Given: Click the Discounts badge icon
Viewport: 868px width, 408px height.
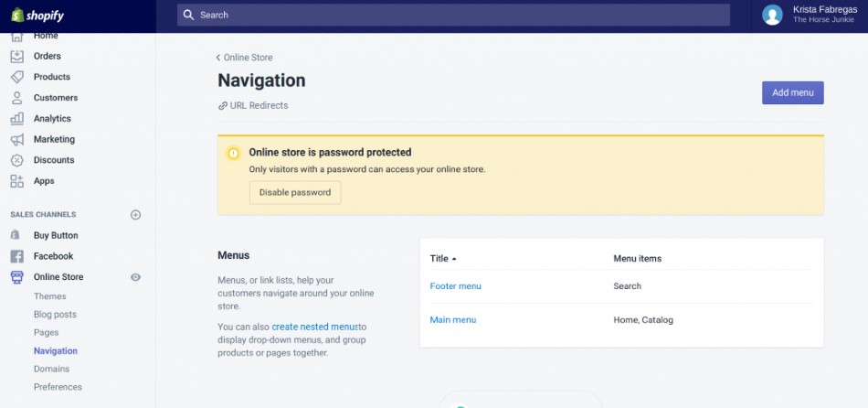Looking at the screenshot, I should pyautogui.click(x=16, y=160).
